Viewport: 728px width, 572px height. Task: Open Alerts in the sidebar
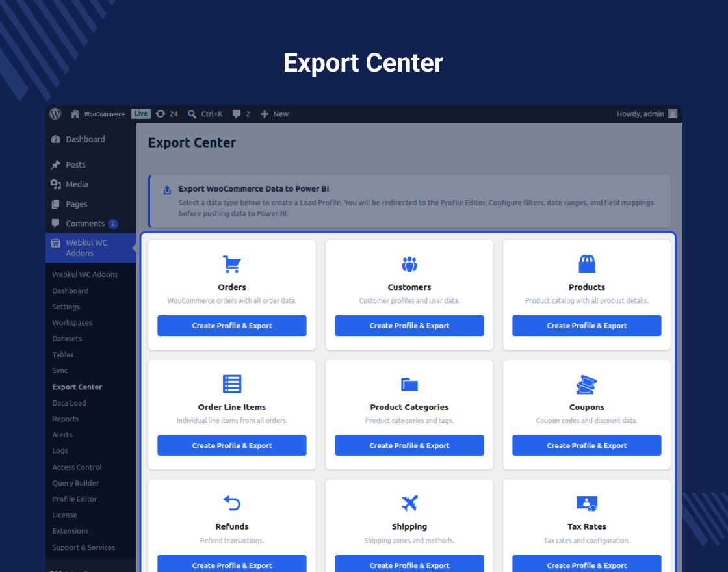[62, 435]
